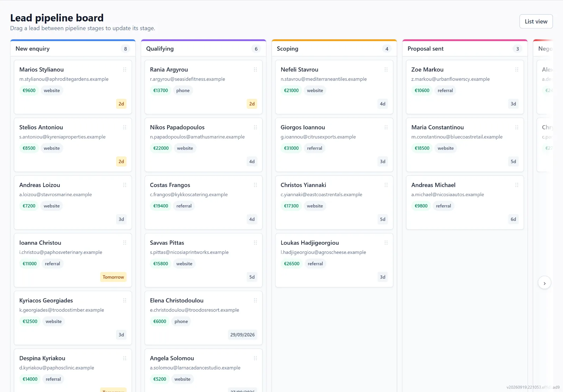The image size is (563, 392).
Task: Click drag handle on Loukas Hadjigeorgiou card
Action: tap(386, 243)
